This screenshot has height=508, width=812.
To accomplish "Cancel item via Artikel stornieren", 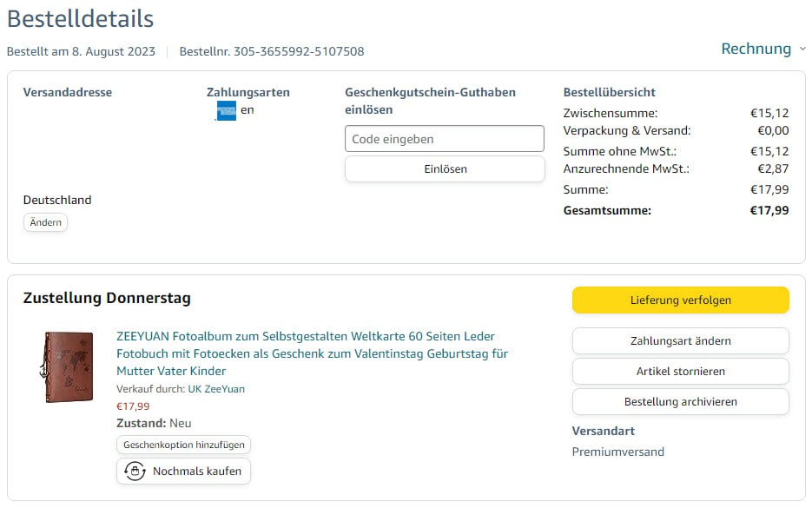I will pos(680,372).
